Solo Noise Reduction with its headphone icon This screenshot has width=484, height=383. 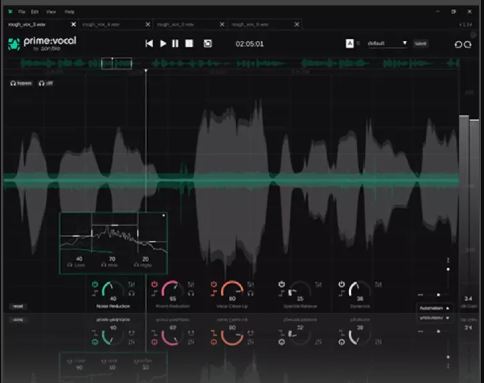[x=132, y=293]
